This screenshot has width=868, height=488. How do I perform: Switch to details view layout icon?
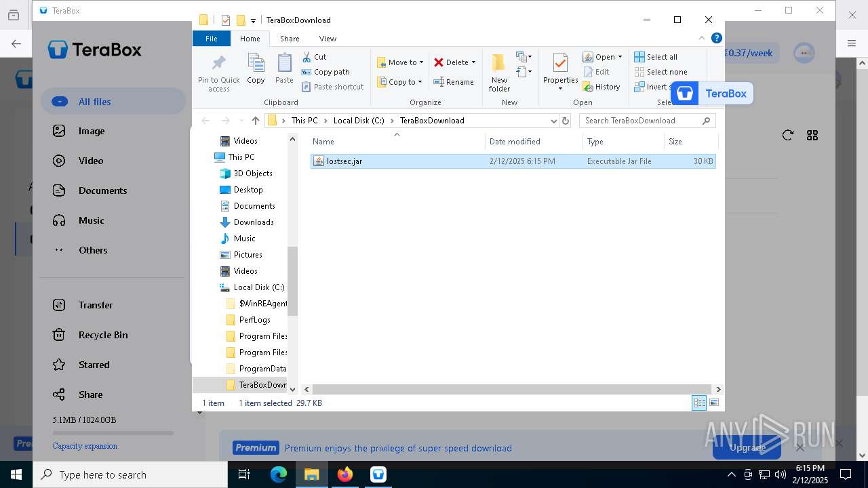(699, 403)
